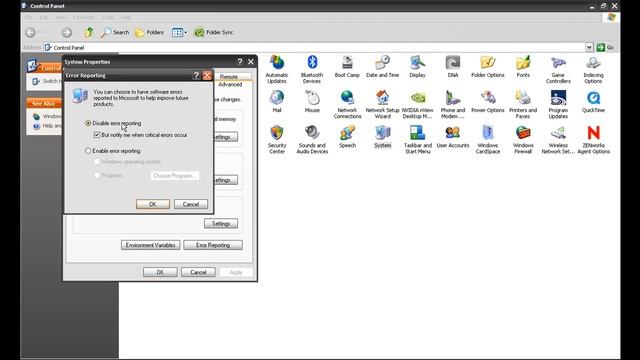
Task: Open Bluetooth Devices applet
Action: [x=312, y=69]
